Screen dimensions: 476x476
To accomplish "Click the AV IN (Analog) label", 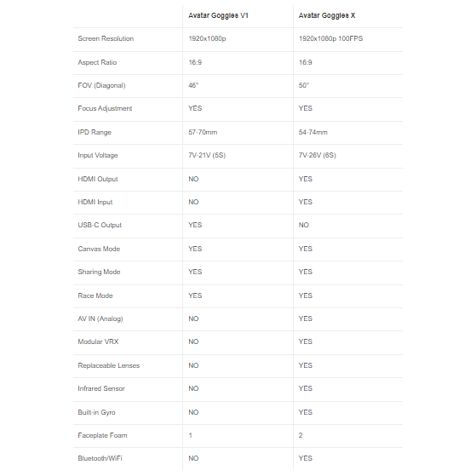I will [x=100, y=318].
